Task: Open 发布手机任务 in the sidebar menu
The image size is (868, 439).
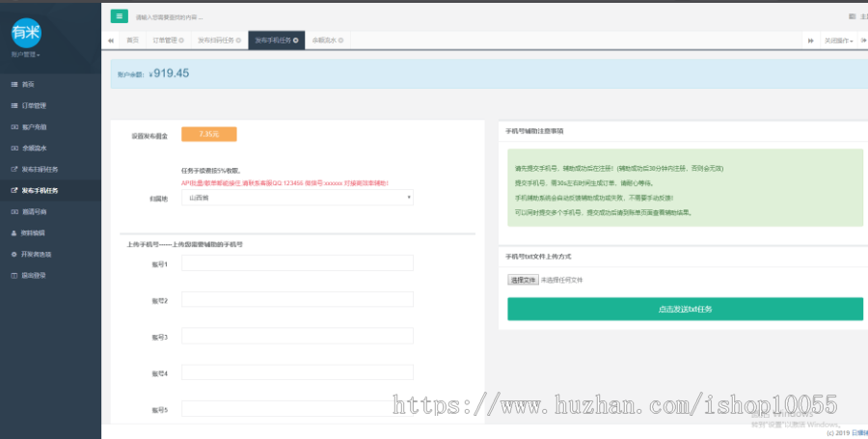Action: 50,190
